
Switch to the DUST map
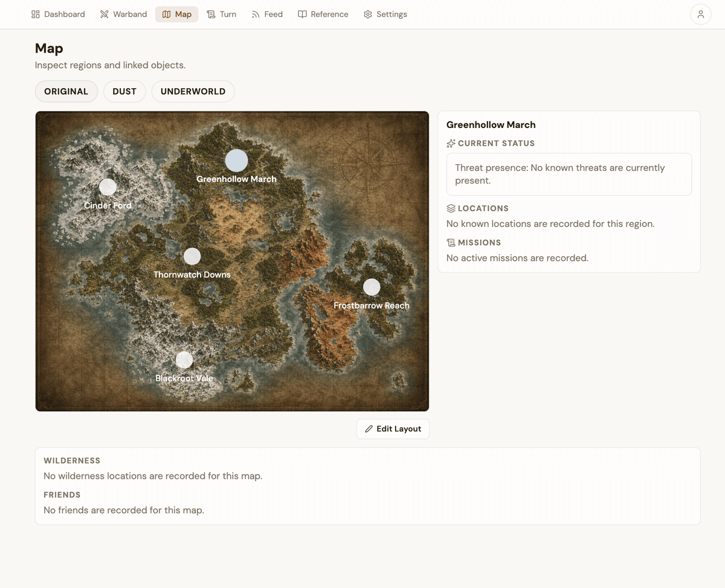point(124,91)
